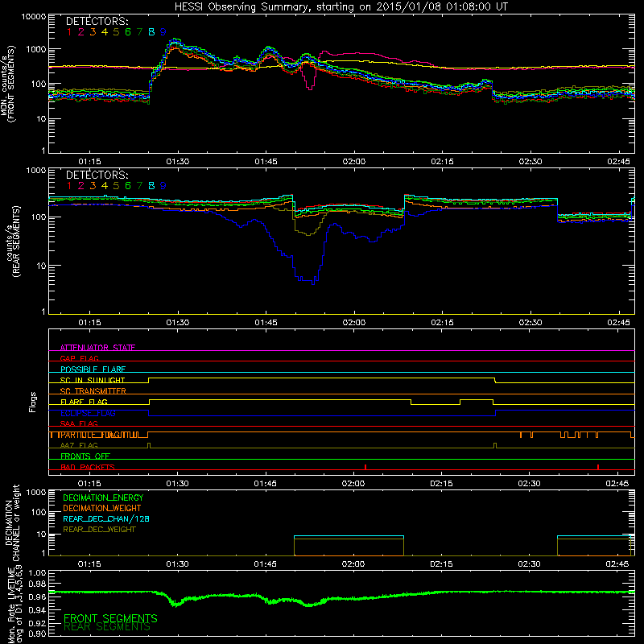Screen dimensions: 644x644
Task: Click the GAP_FLAG label
Action: pyautogui.click(x=79, y=358)
